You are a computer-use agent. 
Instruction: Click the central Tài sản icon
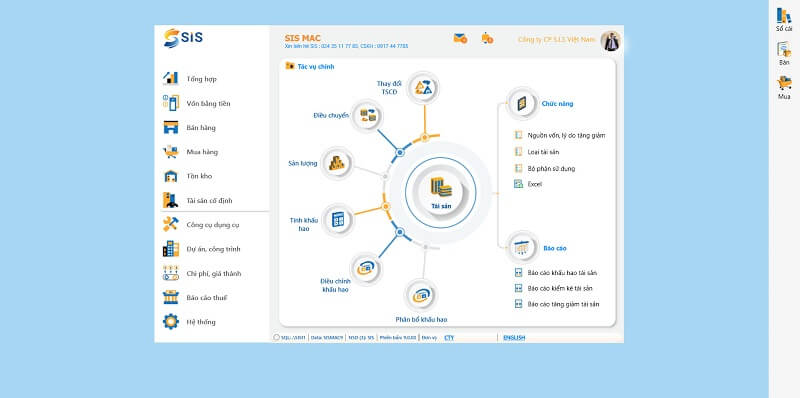tap(441, 192)
